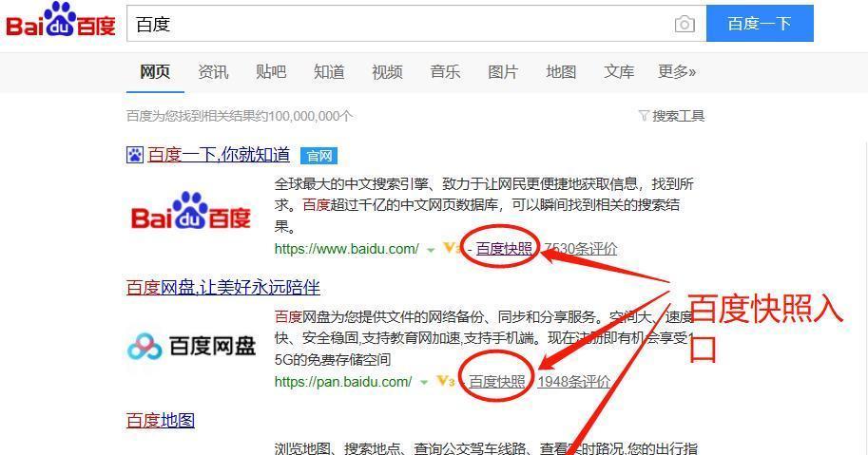Click description text 5G的免费存储空间
The image size is (868, 455).
(x=333, y=360)
